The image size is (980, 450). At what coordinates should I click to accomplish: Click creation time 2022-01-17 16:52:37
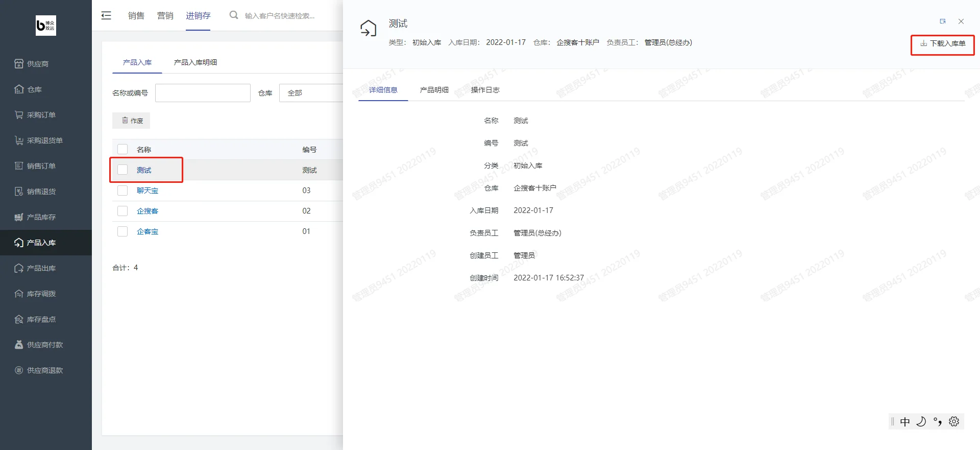click(x=549, y=278)
